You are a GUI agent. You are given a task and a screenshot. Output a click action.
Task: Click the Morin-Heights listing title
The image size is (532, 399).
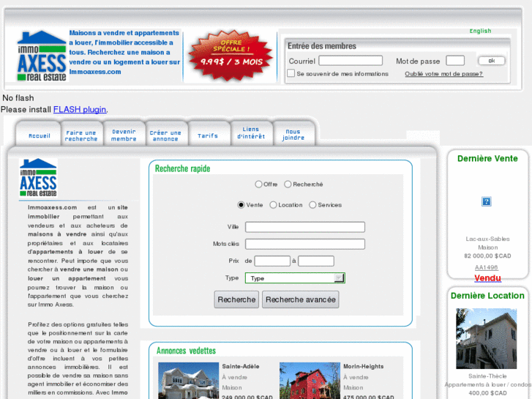pos(364,366)
